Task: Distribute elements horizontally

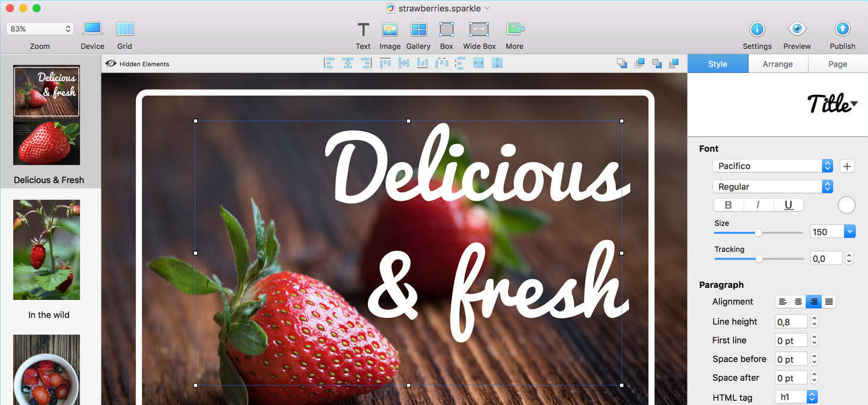Action: point(442,63)
